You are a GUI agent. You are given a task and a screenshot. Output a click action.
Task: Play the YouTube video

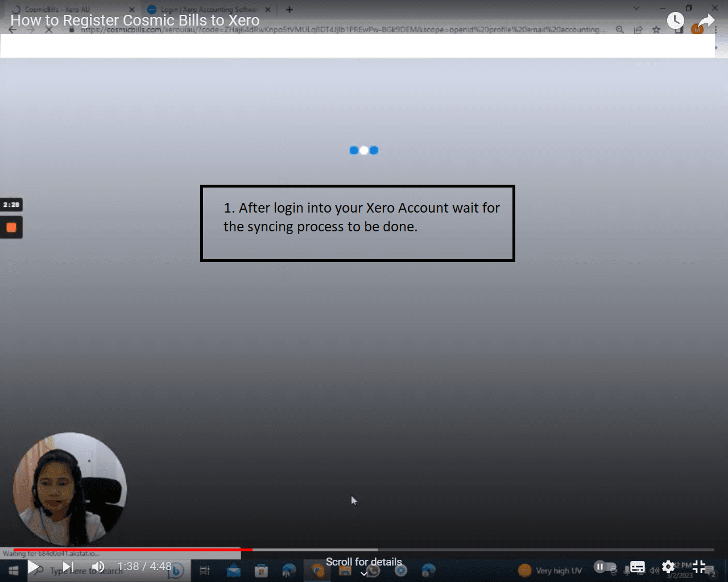(34, 567)
